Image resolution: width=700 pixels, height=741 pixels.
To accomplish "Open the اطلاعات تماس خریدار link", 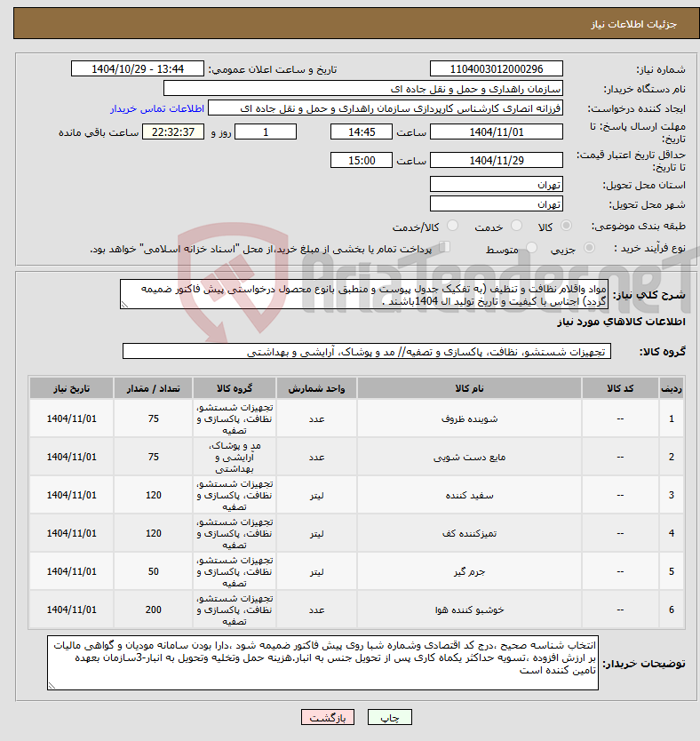I will pos(157,108).
